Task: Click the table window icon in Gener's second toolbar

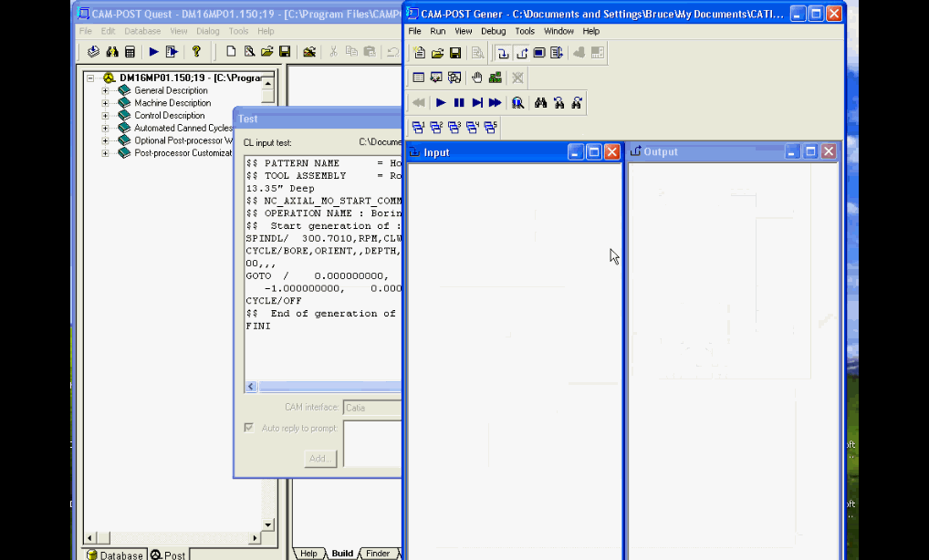Action: tap(418, 78)
